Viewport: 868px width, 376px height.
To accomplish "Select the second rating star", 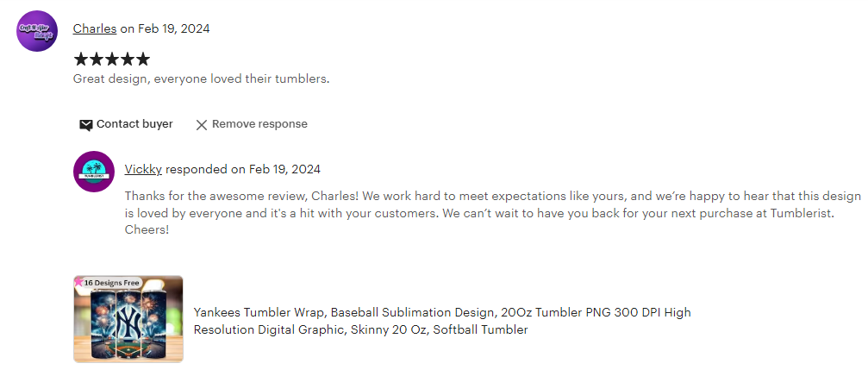I will (x=97, y=60).
